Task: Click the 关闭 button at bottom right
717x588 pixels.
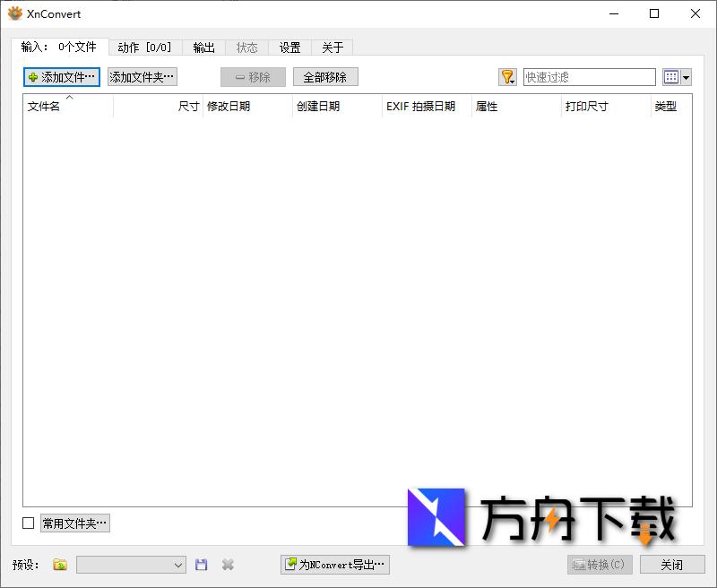Action: pyautogui.click(x=672, y=565)
